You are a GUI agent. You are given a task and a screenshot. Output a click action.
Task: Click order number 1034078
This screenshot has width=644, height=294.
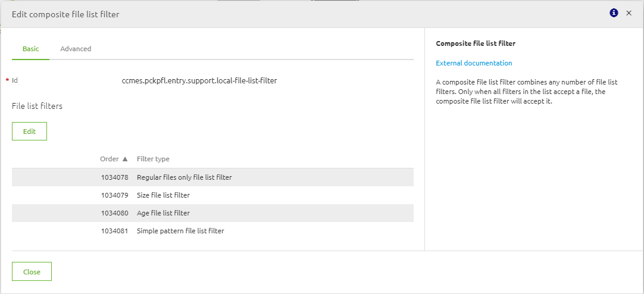click(115, 177)
